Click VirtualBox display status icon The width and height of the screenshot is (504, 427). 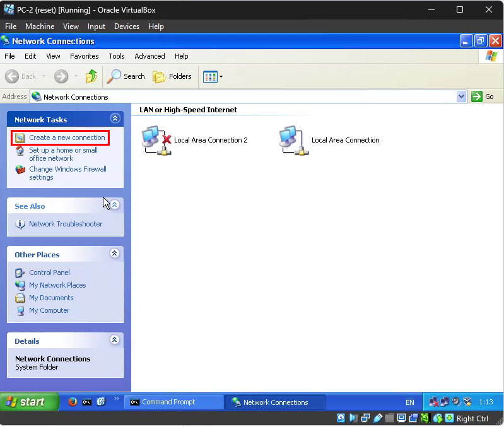tap(401, 418)
